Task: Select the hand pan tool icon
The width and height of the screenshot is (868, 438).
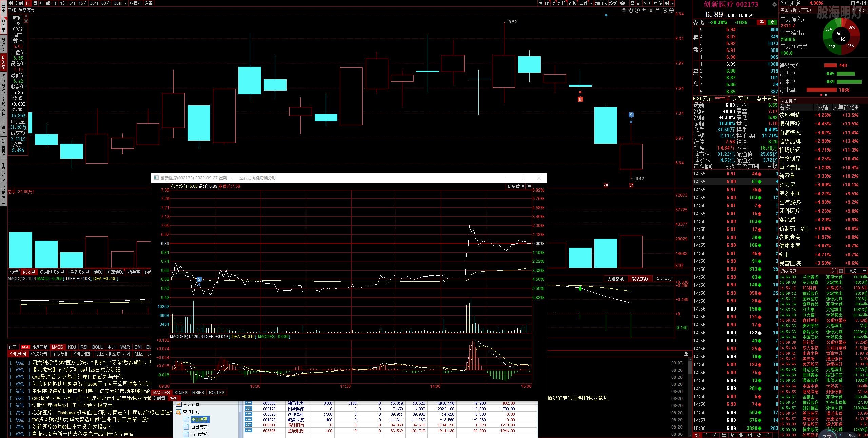Action: [x=630, y=11]
